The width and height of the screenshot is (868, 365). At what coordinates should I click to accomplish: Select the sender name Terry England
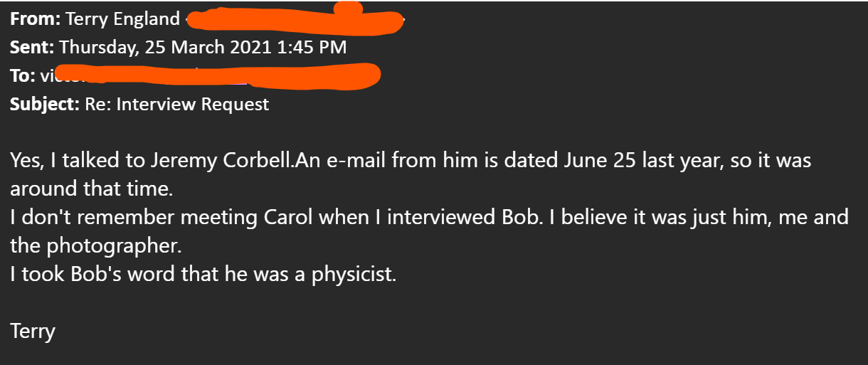[x=122, y=20]
